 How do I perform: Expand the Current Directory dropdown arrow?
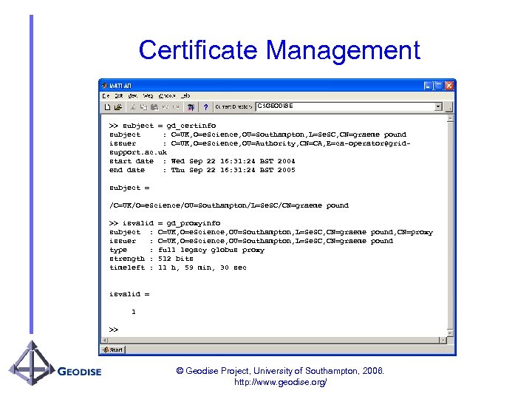[x=438, y=106]
